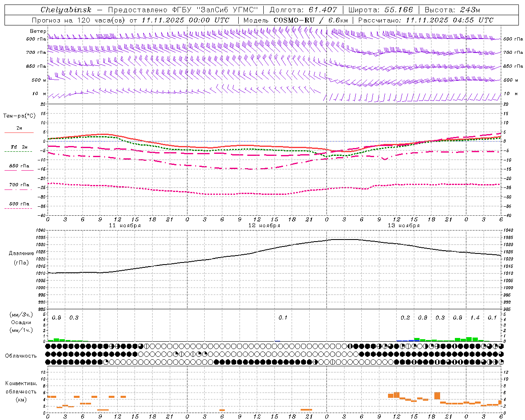Click the Рассчитано: 11.11.2025 04:55 UTC text
Image resolution: width=525 pixels, height=420 pixels.
point(426,20)
